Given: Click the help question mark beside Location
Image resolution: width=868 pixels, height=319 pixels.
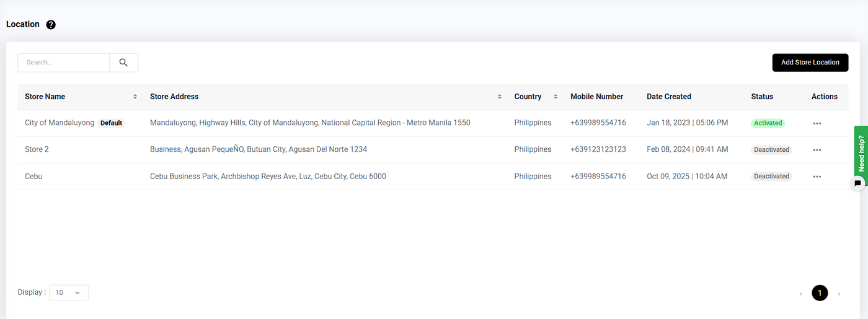Looking at the screenshot, I should tap(51, 25).
